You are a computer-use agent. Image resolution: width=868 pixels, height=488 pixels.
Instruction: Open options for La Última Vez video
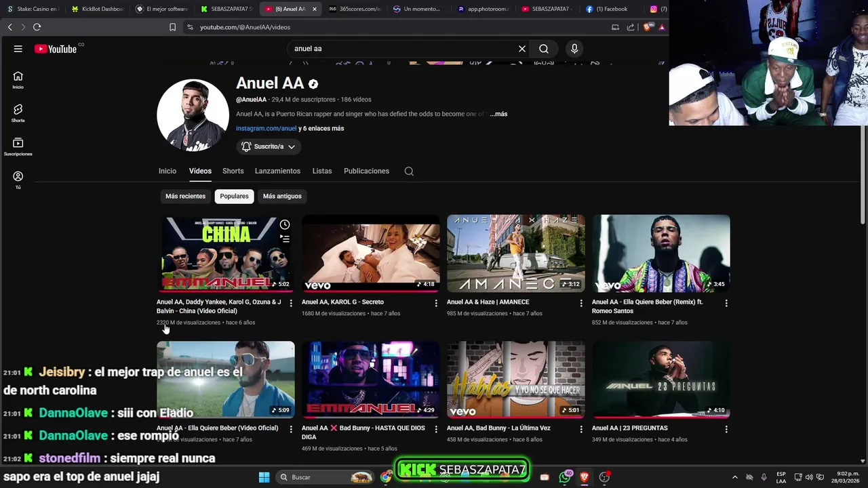(x=581, y=429)
